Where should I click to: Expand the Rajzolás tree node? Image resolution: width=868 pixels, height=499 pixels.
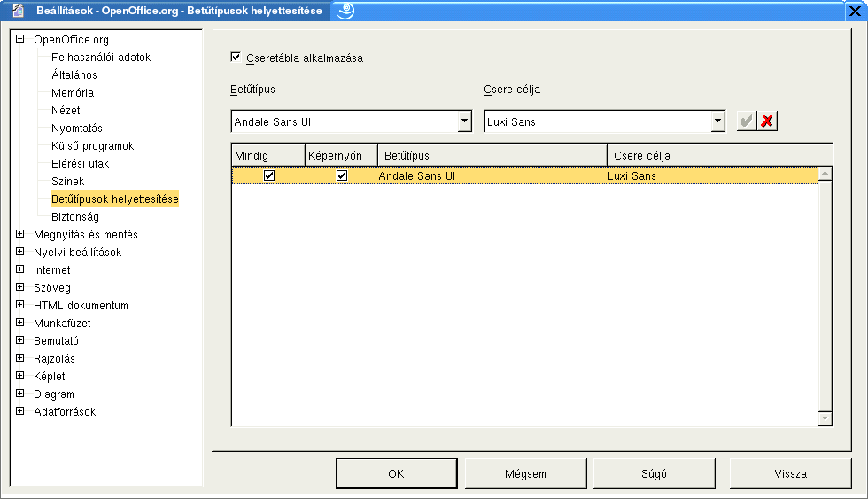(x=19, y=358)
